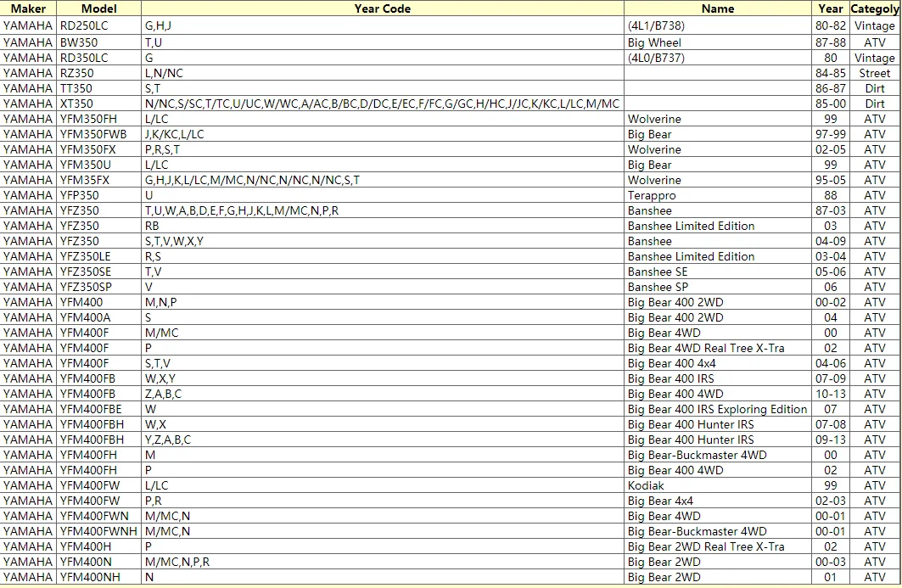The image size is (902, 588).
Task: Select the XT350 model cell
Action: (x=99, y=104)
